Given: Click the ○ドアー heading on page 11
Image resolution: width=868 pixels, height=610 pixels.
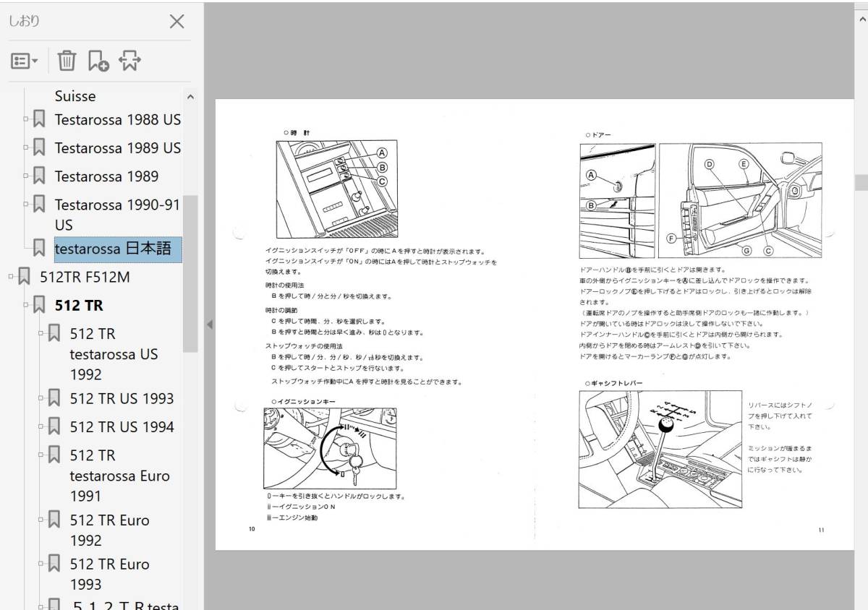Looking at the screenshot, I should click(598, 134).
